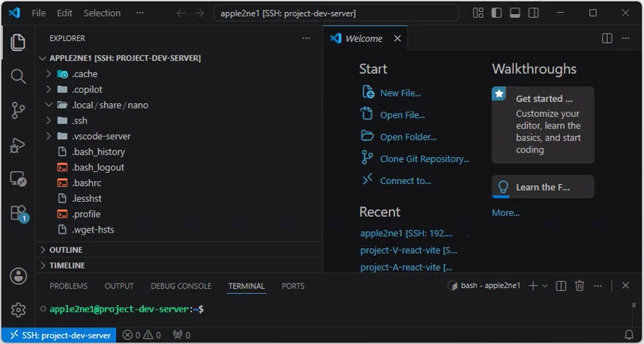
Task: Open the Run and Debug view
Action: (18, 145)
